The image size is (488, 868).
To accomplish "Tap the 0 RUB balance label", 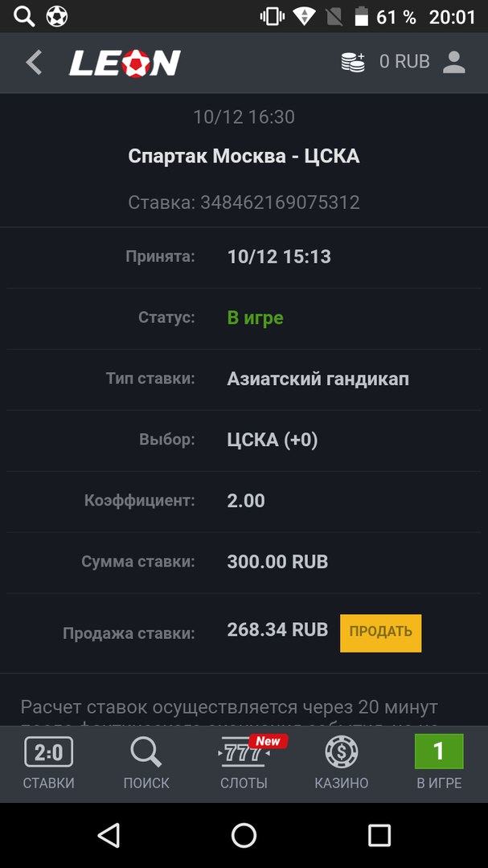I will (x=404, y=61).
